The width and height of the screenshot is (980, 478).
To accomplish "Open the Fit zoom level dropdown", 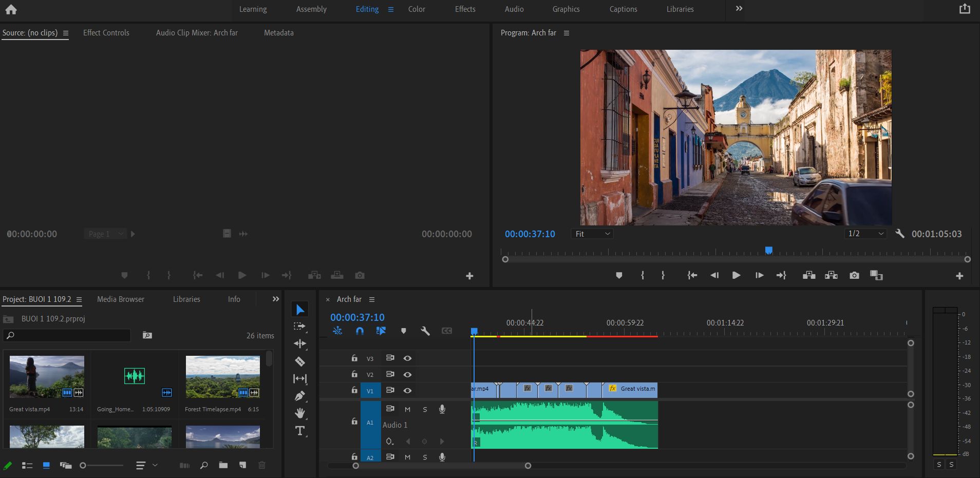I will tap(592, 234).
